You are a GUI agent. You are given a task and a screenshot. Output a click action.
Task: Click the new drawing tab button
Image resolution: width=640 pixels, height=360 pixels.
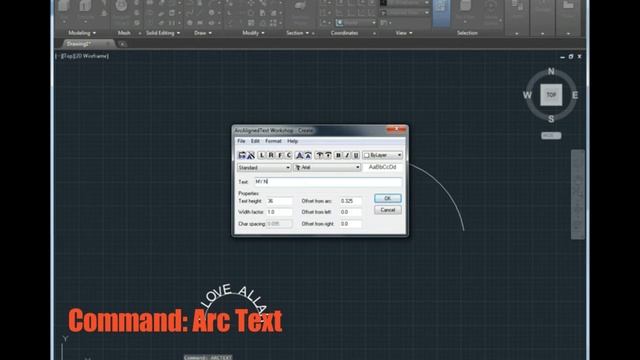coord(122,44)
